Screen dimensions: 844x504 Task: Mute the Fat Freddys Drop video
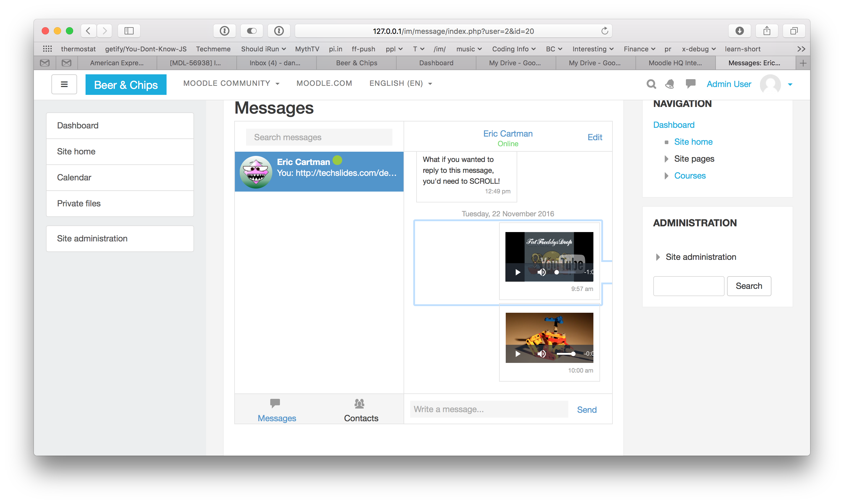(x=542, y=272)
